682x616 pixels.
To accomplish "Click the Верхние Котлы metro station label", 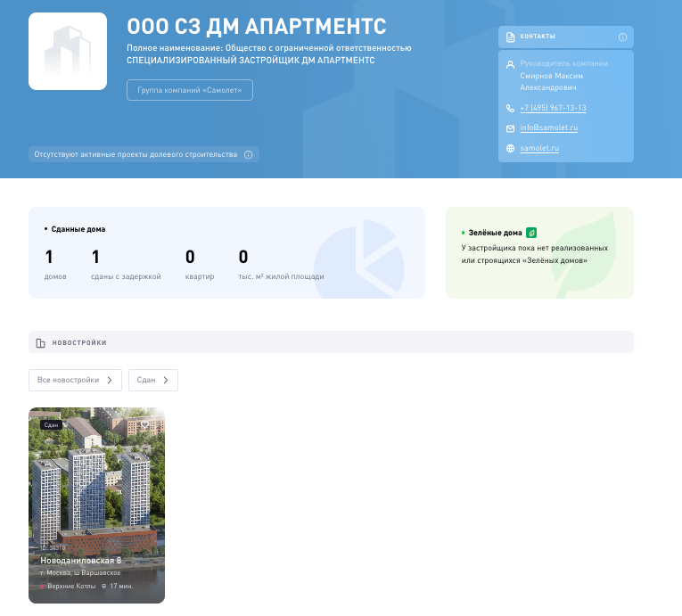I will point(71,587).
